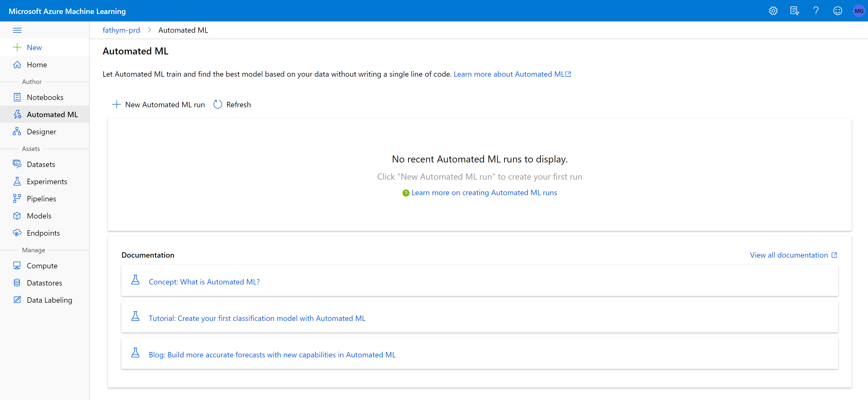Viewport: 868px width, 400px height.
Task: Open Models in sidebar
Action: 39,216
